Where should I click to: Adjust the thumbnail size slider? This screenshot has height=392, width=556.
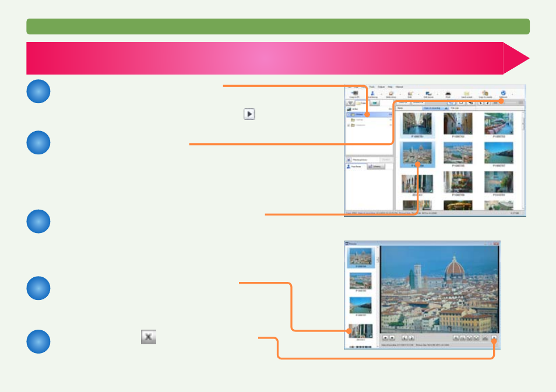pos(511,102)
